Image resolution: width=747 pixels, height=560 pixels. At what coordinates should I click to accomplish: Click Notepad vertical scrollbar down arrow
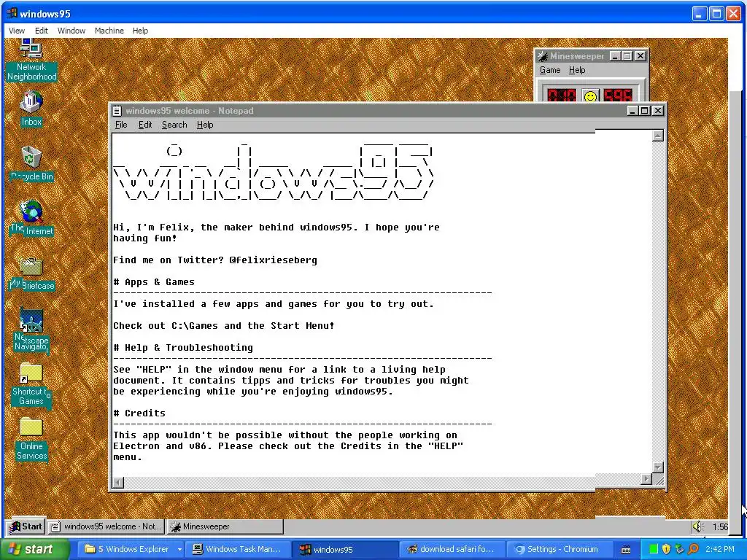[x=657, y=467]
